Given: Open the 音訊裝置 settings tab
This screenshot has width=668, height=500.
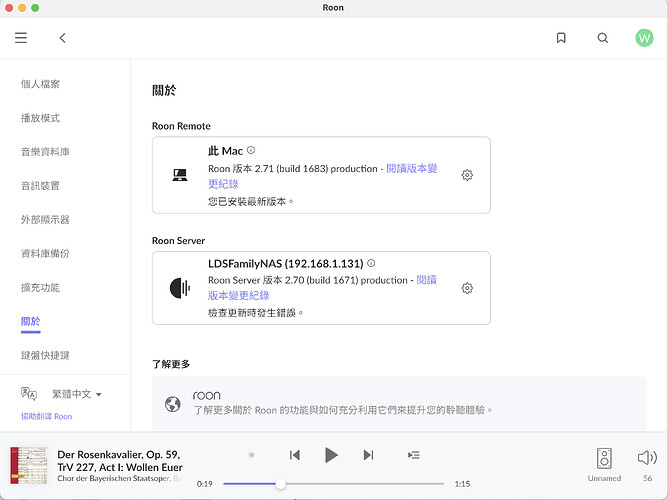Looking at the screenshot, I should 40,186.
